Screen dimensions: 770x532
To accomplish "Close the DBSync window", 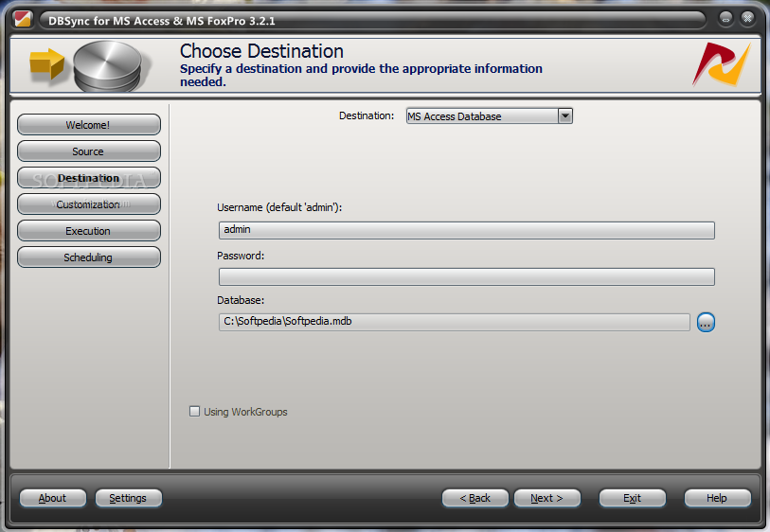I will [x=747, y=19].
